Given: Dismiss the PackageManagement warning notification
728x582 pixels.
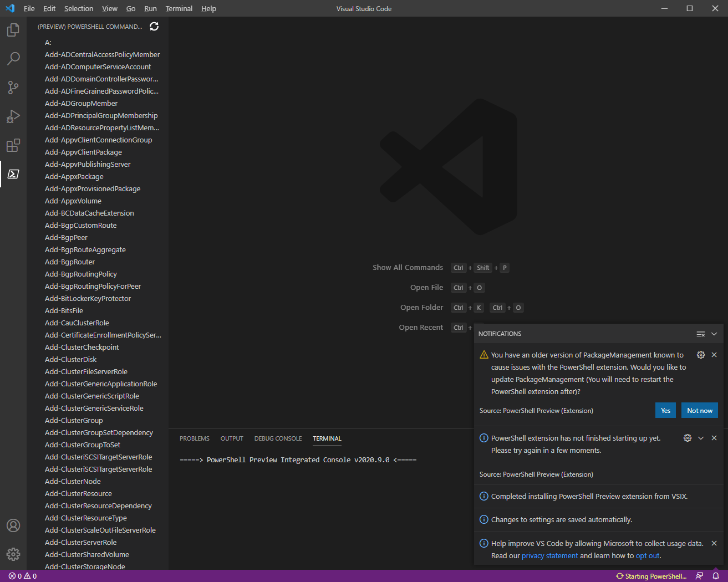Looking at the screenshot, I should point(714,355).
